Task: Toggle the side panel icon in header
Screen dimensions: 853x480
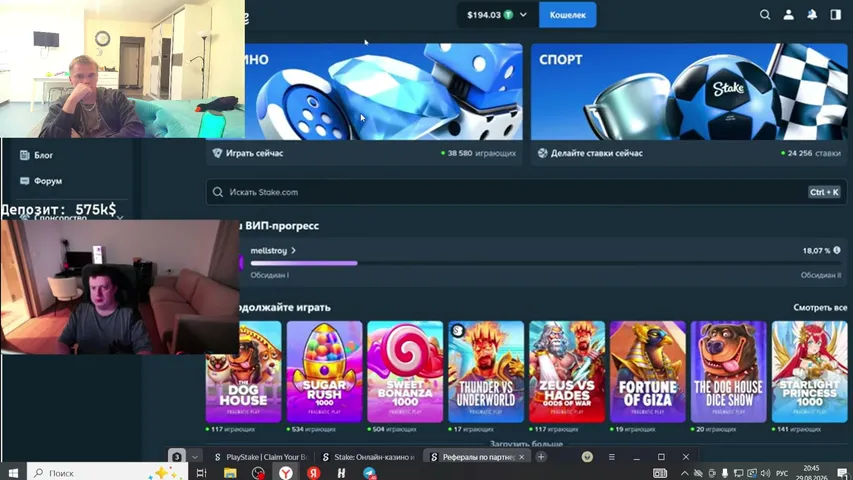Action: tap(836, 15)
